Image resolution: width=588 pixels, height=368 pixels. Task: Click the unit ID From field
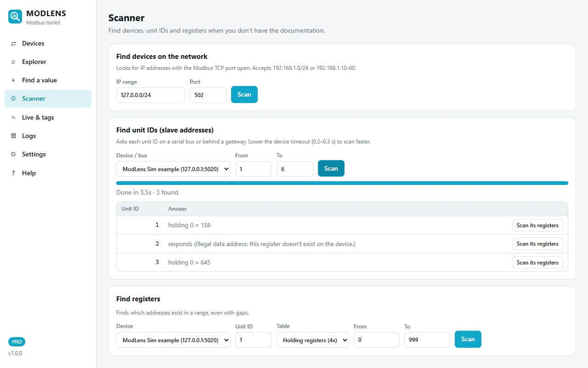click(254, 169)
